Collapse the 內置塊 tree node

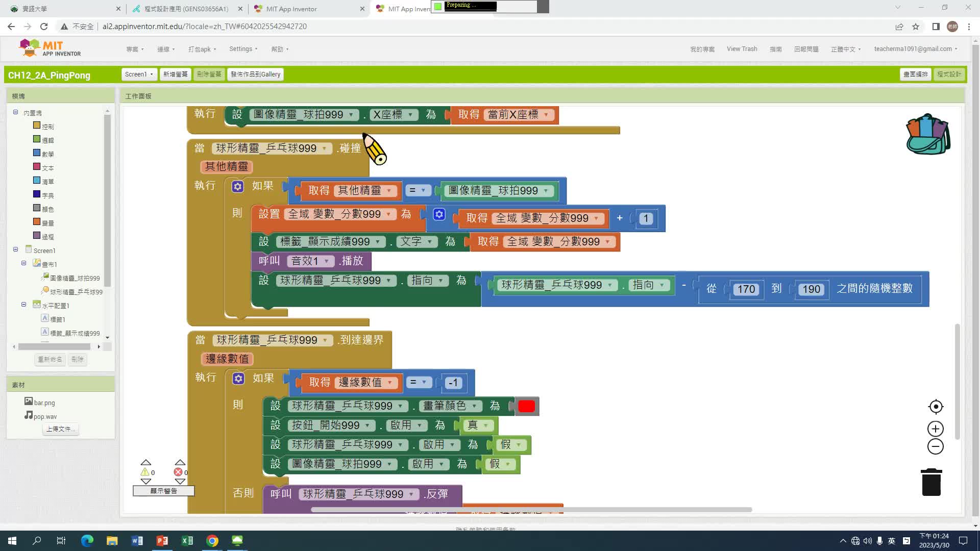tap(15, 112)
